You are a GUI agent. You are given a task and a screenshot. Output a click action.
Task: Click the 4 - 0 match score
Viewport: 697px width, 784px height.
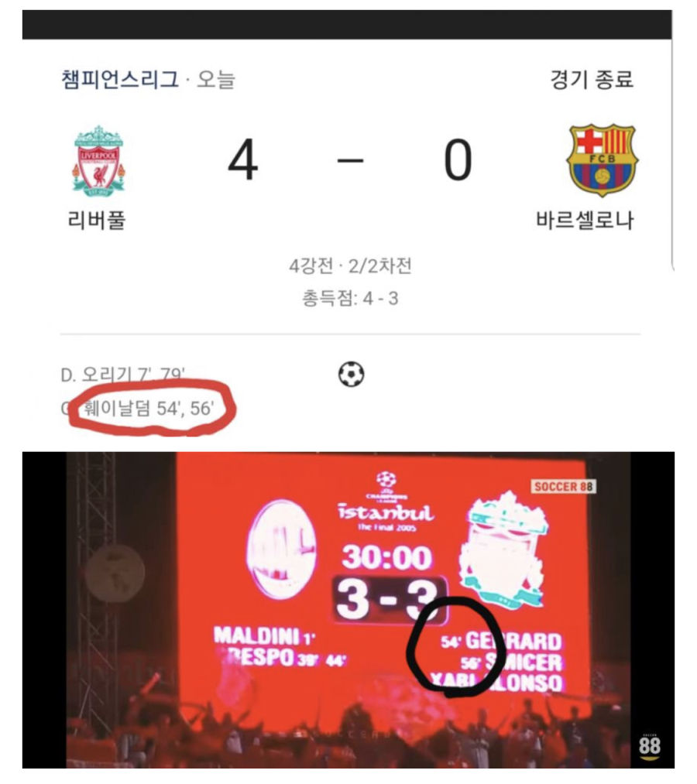350,160
